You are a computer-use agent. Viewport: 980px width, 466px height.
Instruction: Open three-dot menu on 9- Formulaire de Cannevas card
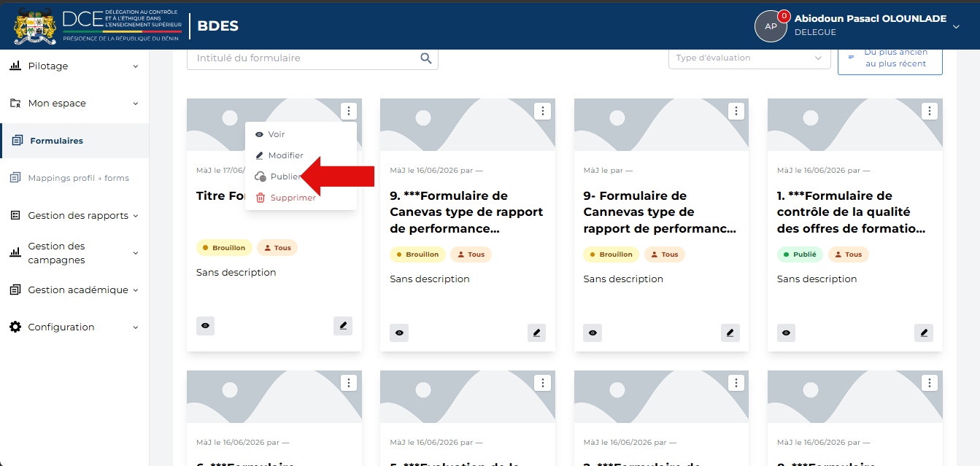coord(736,111)
